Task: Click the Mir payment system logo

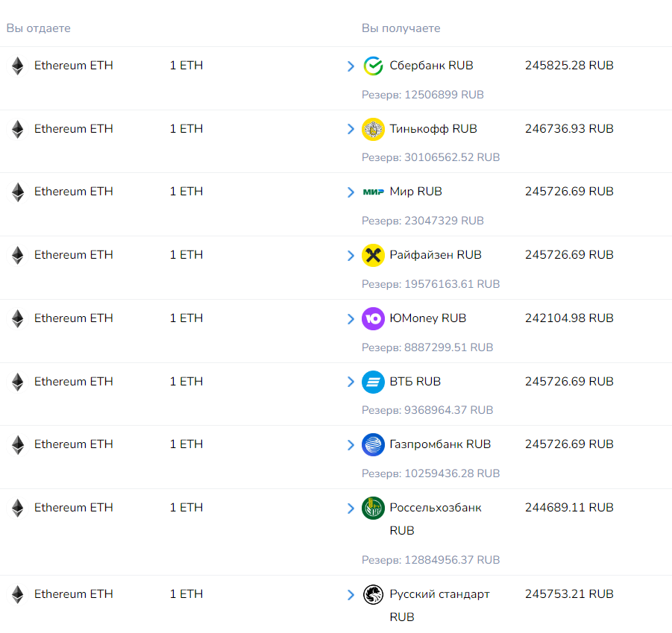Action: click(373, 192)
